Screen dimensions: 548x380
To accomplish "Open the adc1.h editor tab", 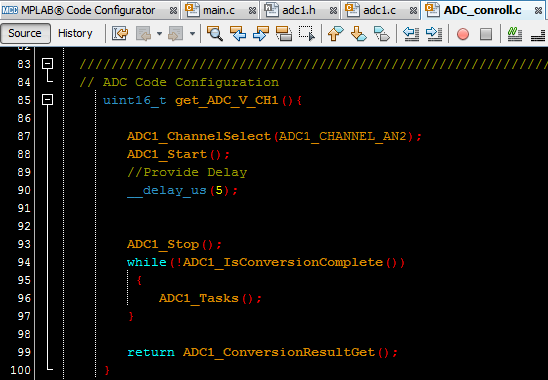I will (x=299, y=10).
